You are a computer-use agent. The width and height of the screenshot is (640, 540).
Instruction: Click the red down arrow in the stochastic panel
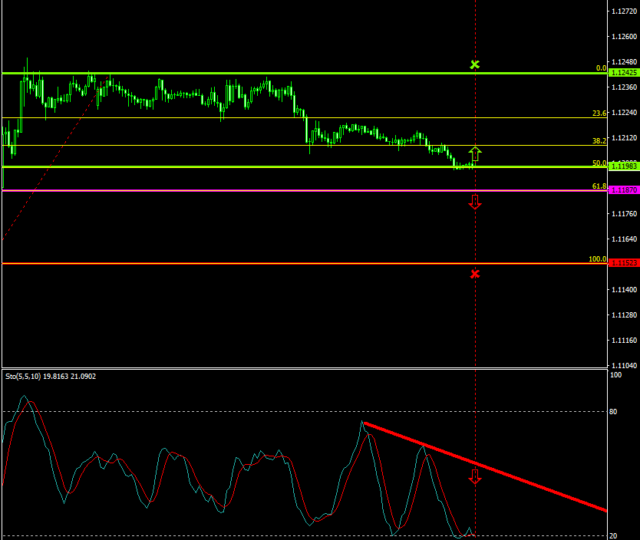point(475,476)
